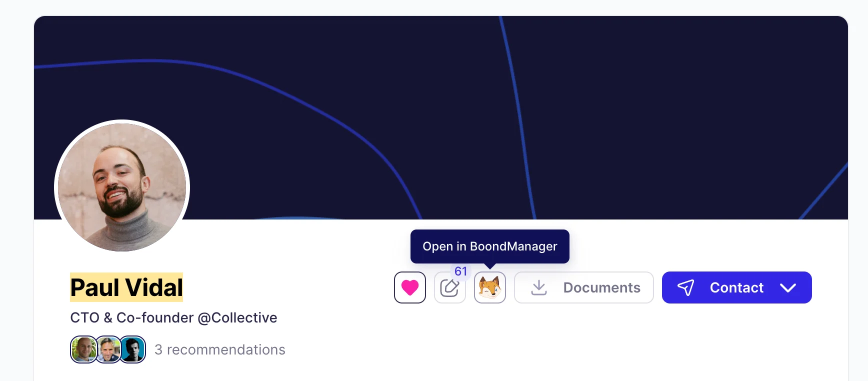The width and height of the screenshot is (868, 381).
Task: Open profile in BoondManager via fox icon
Action: (x=490, y=287)
